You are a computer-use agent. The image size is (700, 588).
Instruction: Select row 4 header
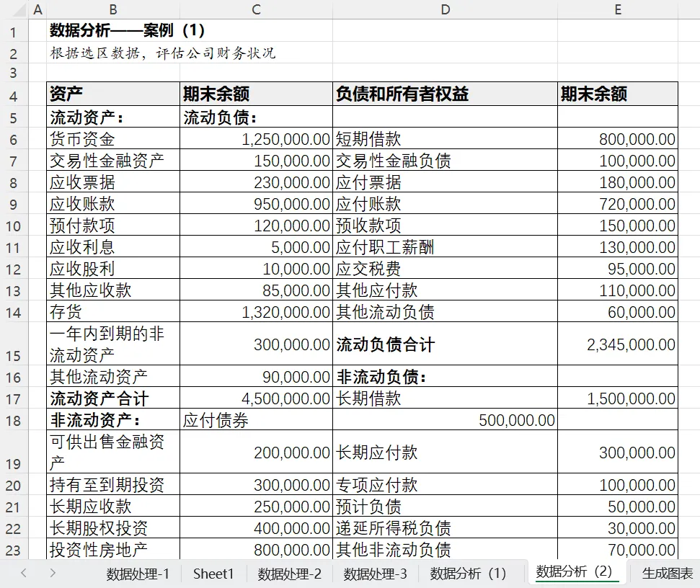14,97
